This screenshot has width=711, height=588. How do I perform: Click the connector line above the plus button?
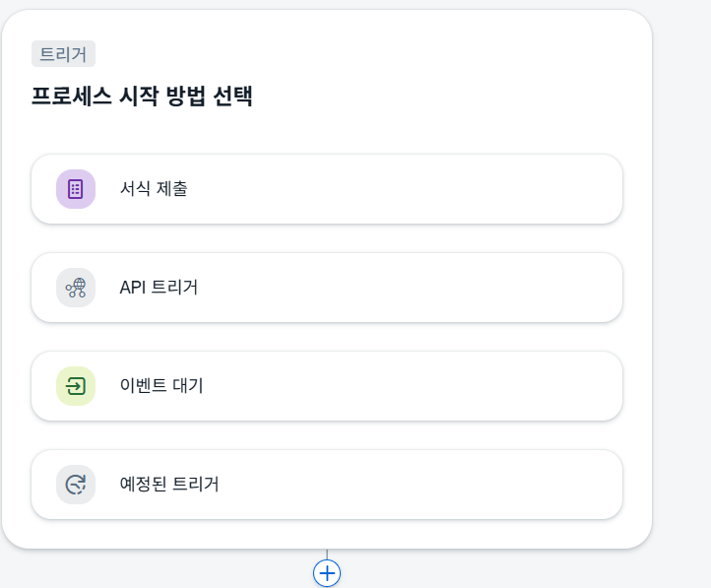click(327, 554)
